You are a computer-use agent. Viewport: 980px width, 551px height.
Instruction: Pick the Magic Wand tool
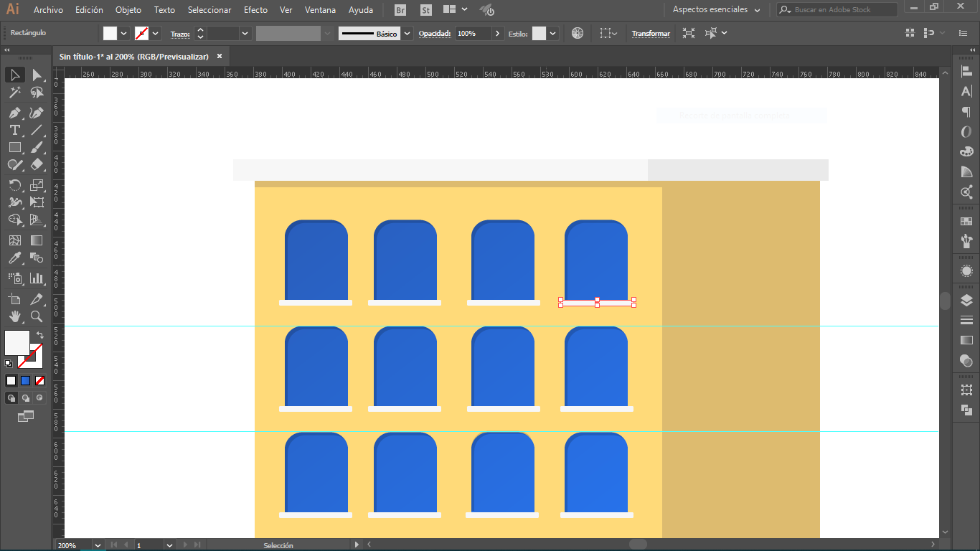(x=14, y=93)
